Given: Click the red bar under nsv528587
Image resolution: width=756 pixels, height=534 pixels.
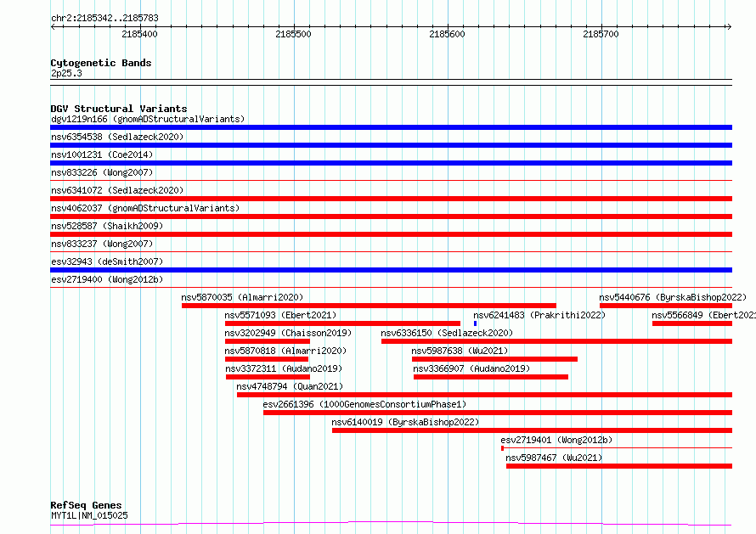Looking at the screenshot, I should [x=391, y=234].
